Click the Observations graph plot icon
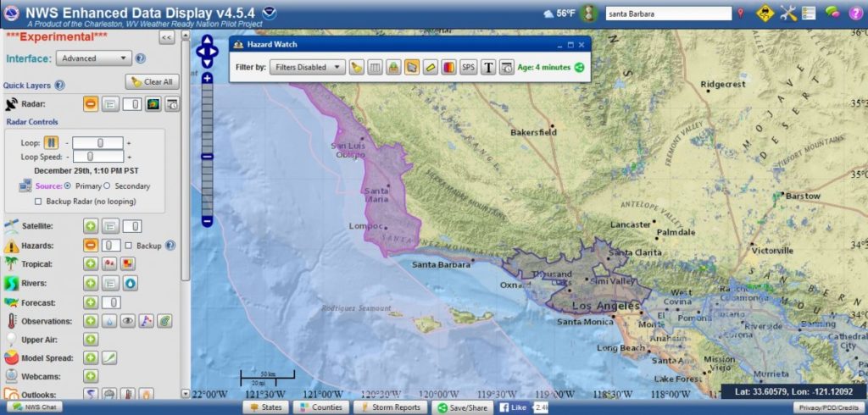The width and height of the screenshot is (868, 415). tap(146, 321)
